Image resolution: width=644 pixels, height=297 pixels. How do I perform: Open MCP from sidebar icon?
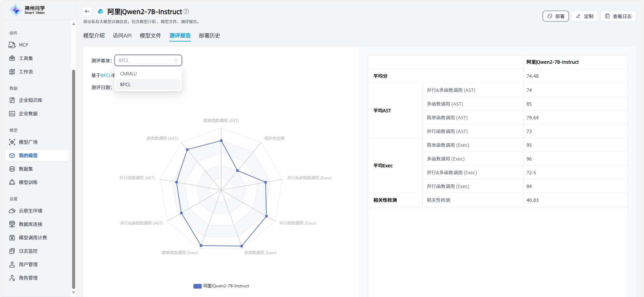12,45
